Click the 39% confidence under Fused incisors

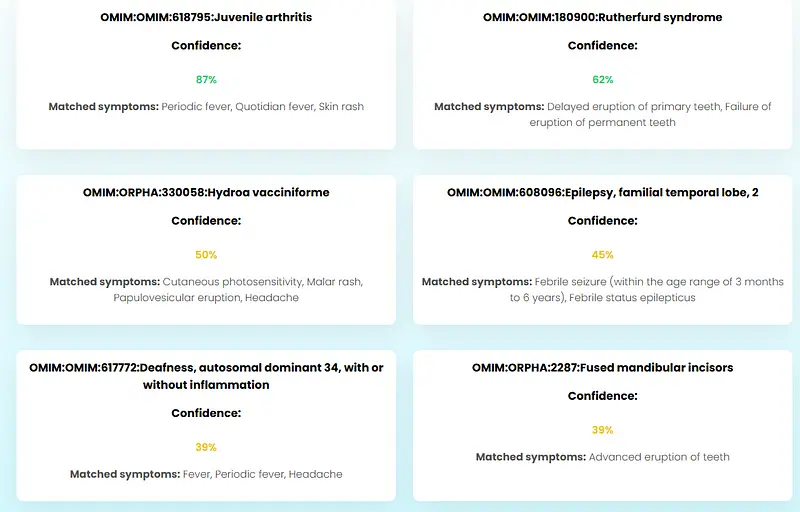(602, 430)
